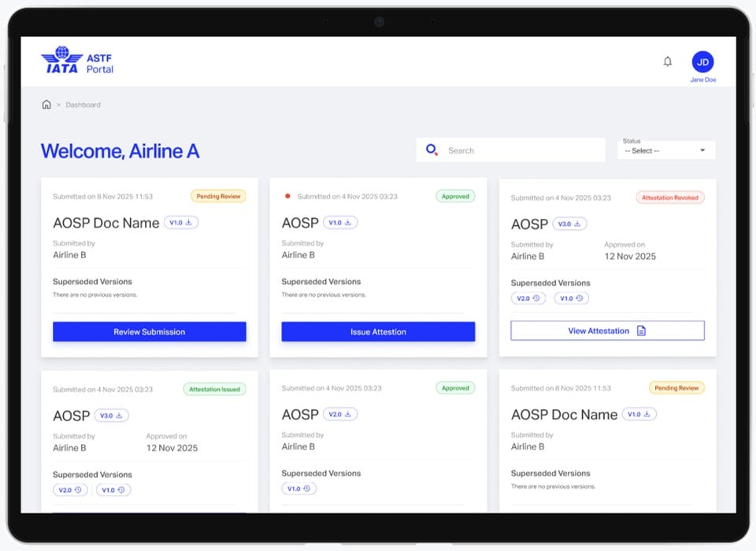This screenshot has width=756, height=551.
Task: Click the Review Submission button
Action: coord(150,332)
